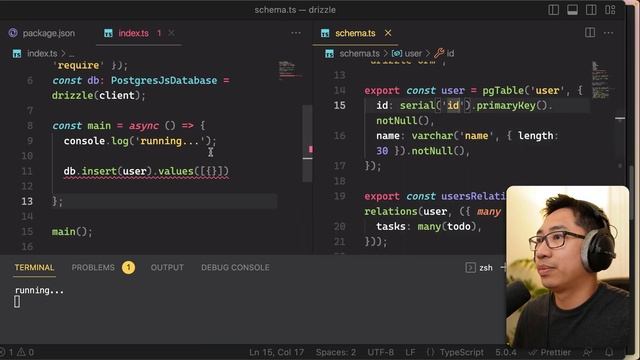Image resolution: width=640 pixels, height=360 pixels.
Task: Select TypeScript language mode
Action: point(461,352)
